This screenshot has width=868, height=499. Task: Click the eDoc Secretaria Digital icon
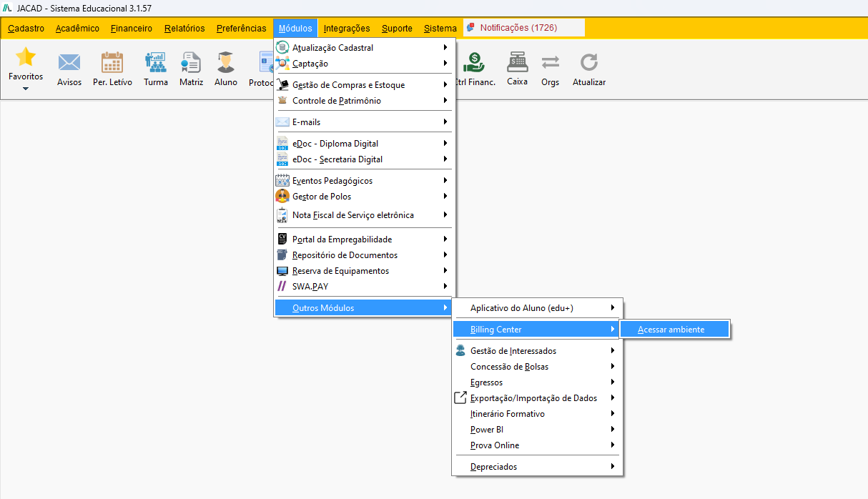(282, 159)
